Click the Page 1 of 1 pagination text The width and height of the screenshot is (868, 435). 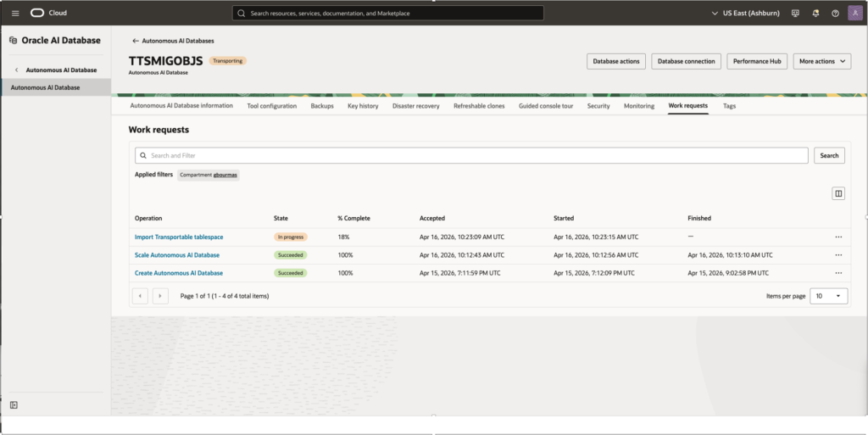[225, 296]
